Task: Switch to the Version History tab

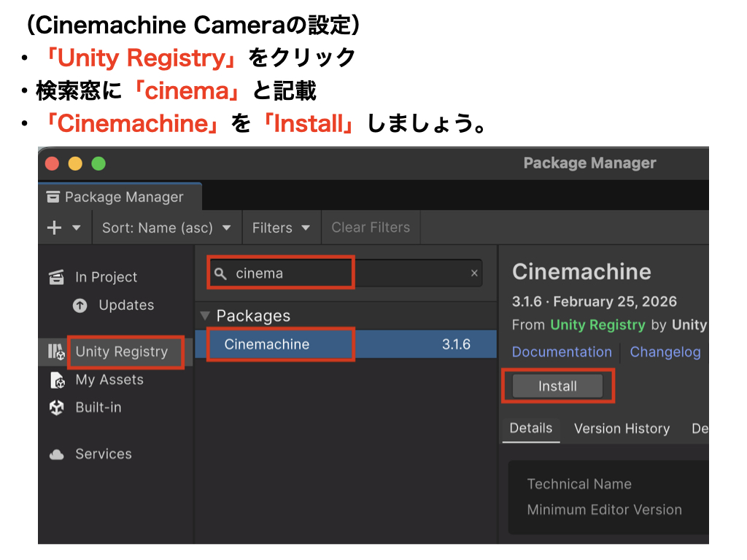Action: pyautogui.click(x=622, y=429)
